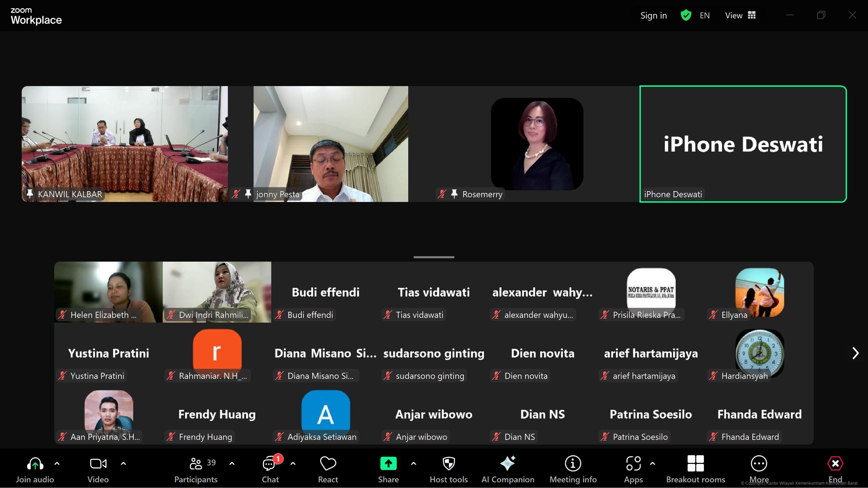Click pin icon on KANWIL KALBAR tile

point(30,194)
